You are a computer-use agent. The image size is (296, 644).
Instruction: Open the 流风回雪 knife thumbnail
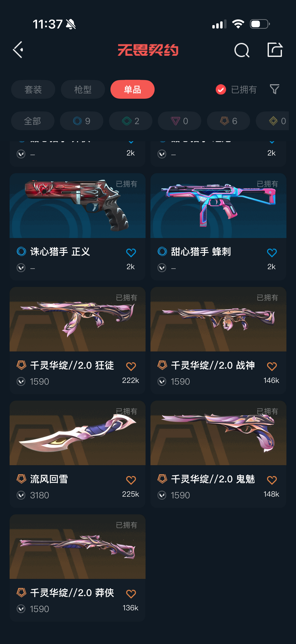tap(78, 433)
